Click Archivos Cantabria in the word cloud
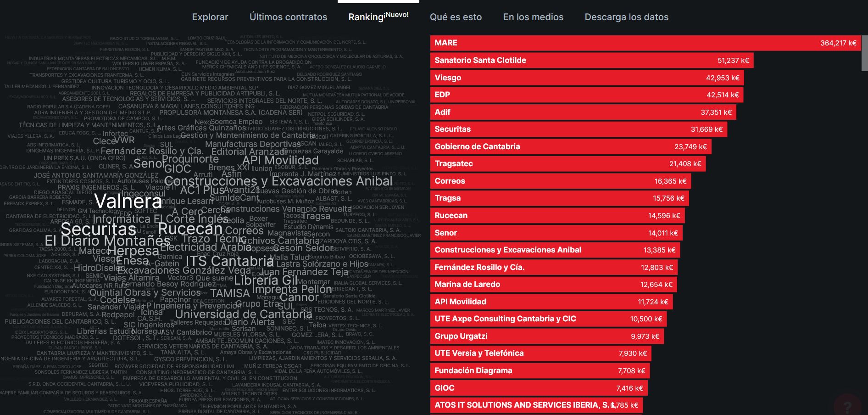This screenshot has width=868, height=415. point(279,241)
